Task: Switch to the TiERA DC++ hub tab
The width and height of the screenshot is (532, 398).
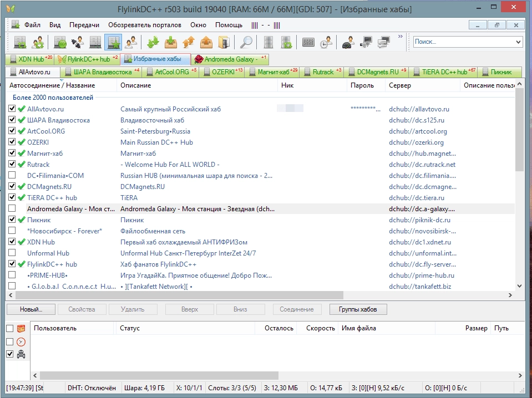Action: (x=444, y=72)
